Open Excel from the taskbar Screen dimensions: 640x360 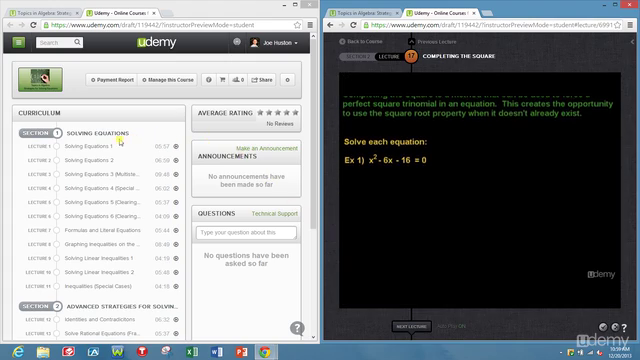pos(191,352)
